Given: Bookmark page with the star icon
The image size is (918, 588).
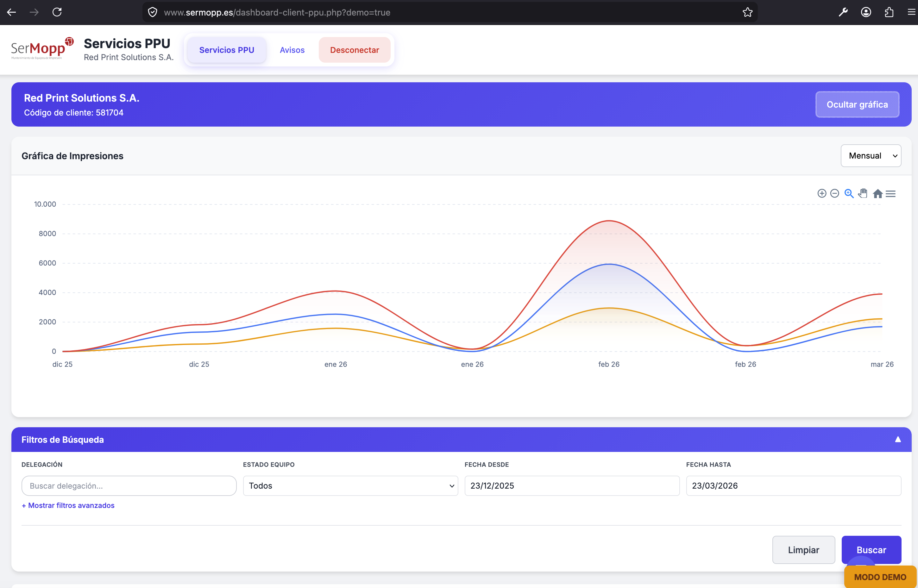Looking at the screenshot, I should (747, 12).
